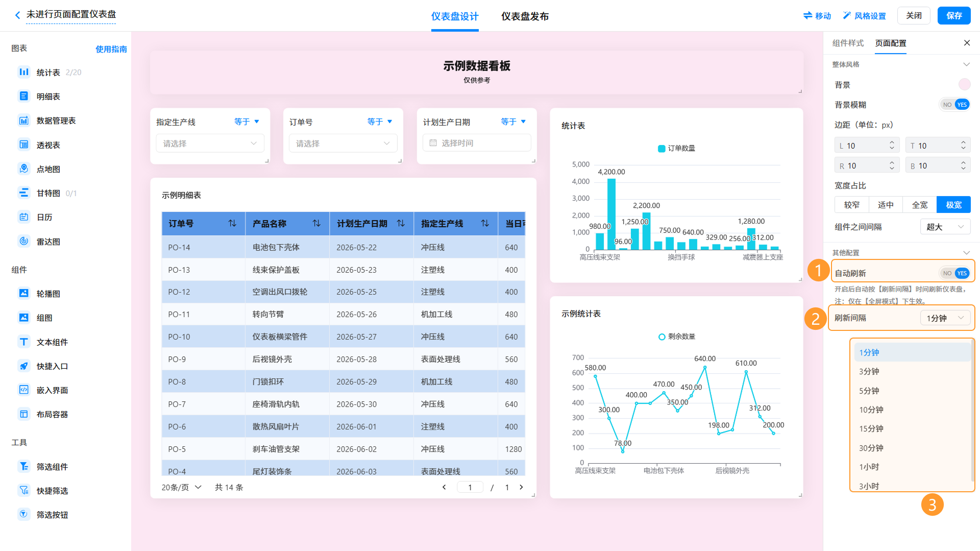The height and width of the screenshot is (551, 980).
Task: Switch to 仪表盘设计 tab
Action: (455, 16)
